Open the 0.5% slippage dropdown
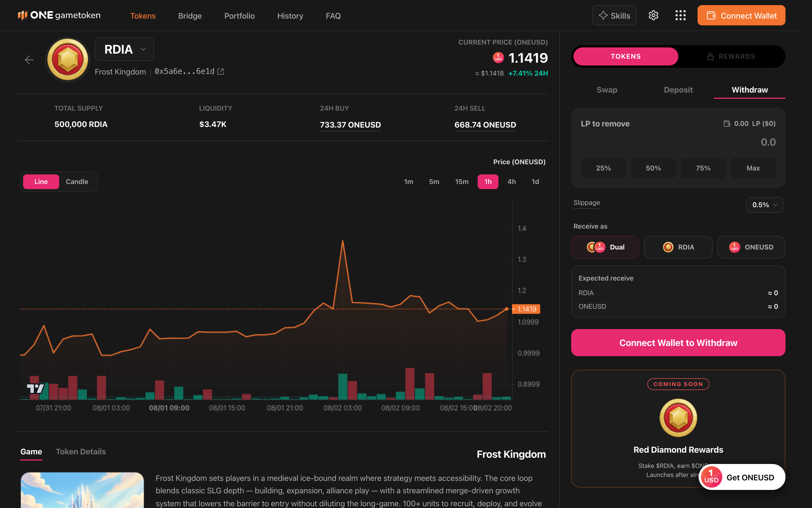Screen dimensions: 812x508 tap(764, 205)
